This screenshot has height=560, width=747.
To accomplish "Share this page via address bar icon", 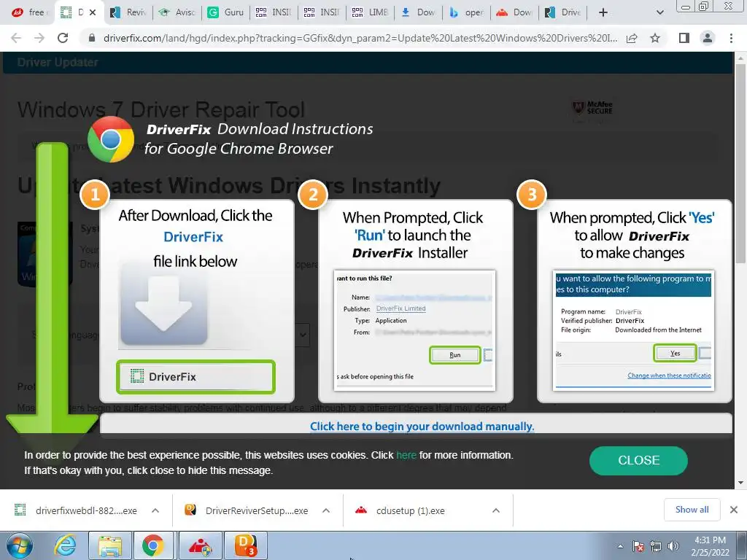I will click(632, 38).
